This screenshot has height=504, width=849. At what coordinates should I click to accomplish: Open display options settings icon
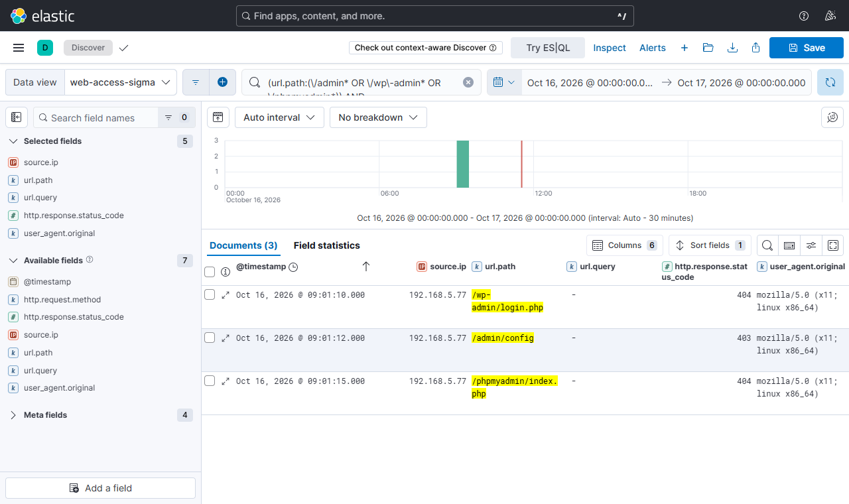click(x=811, y=245)
